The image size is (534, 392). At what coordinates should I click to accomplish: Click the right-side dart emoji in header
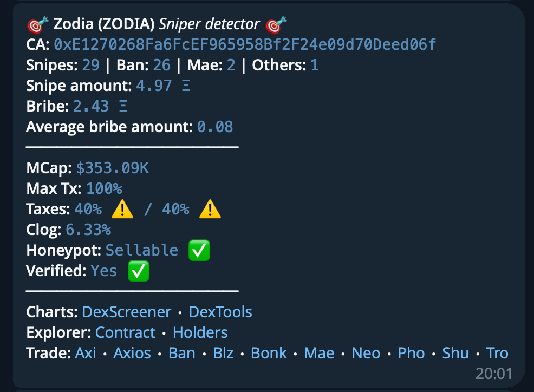click(x=275, y=24)
